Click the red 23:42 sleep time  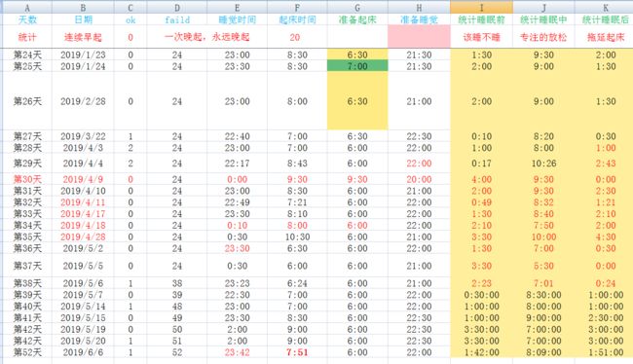pyautogui.click(x=237, y=352)
